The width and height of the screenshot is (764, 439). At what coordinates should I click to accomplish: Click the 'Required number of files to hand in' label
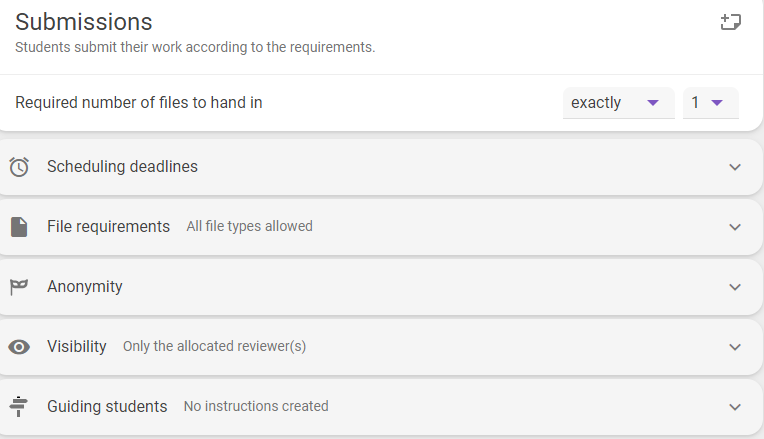[x=139, y=102]
